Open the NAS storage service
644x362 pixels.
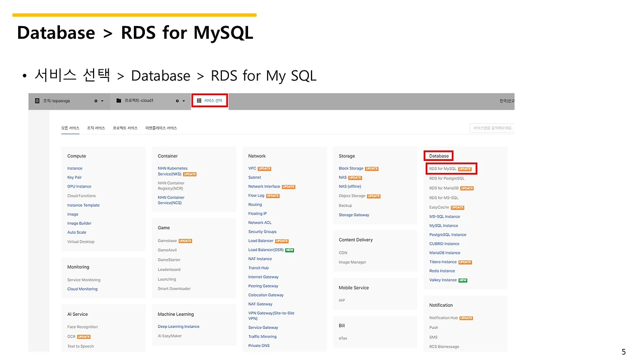coord(343,177)
